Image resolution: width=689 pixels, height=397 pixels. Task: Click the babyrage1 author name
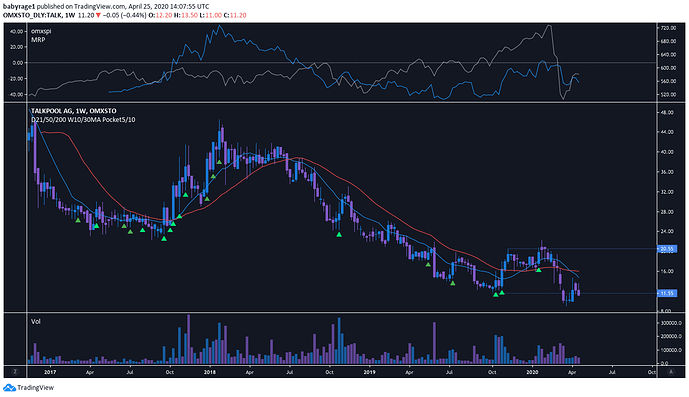tap(18, 7)
